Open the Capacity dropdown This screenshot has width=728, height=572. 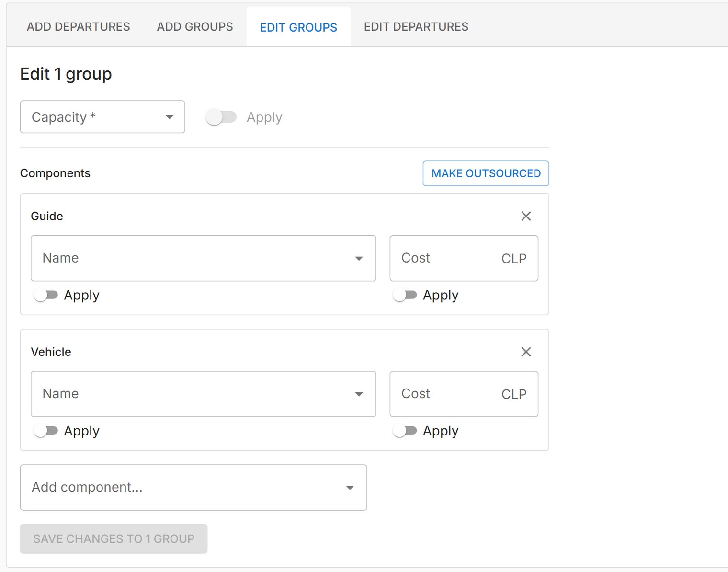[102, 117]
